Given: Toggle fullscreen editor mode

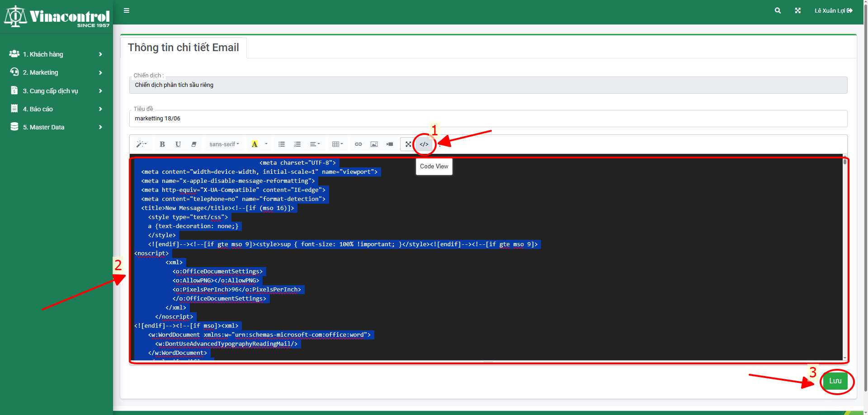Looking at the screenshot, I should point(408,144).
